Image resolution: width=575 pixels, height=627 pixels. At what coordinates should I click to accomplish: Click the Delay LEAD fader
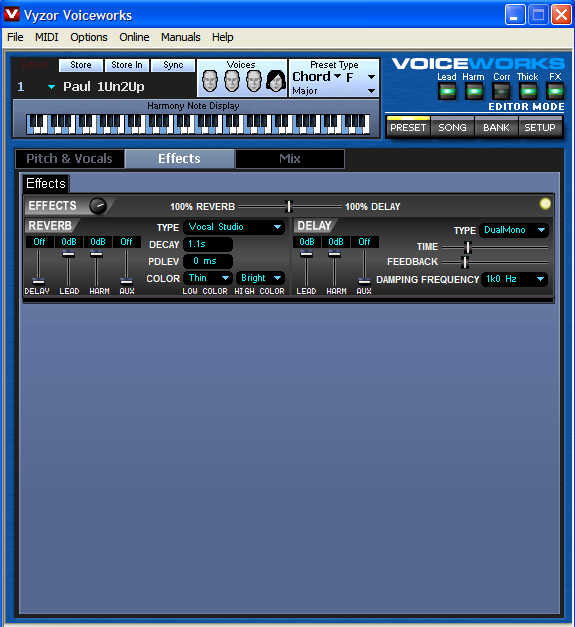[306, 254]
